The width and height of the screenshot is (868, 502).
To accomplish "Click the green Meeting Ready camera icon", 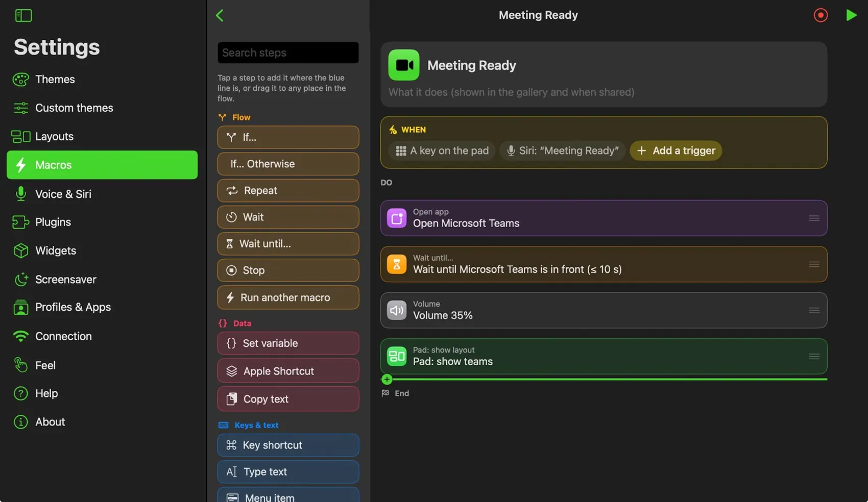I will coord(403,65).
